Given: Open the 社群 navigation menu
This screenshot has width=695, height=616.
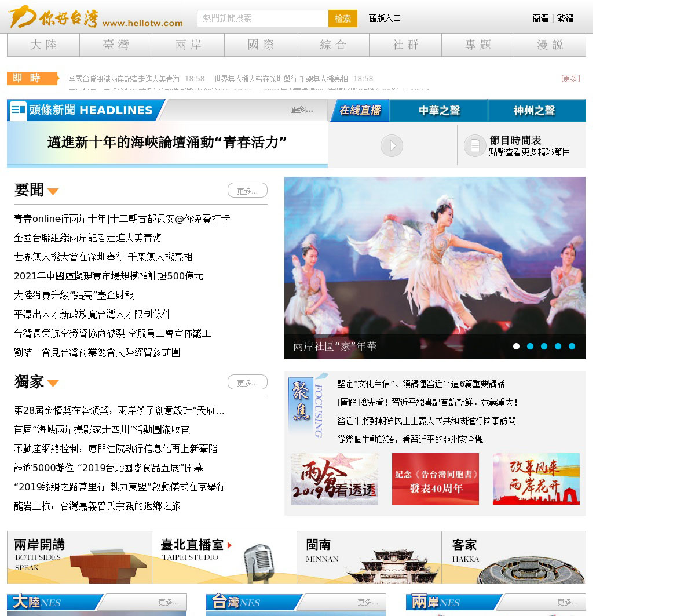Looking at the screenshot, I should pos(405,45).
